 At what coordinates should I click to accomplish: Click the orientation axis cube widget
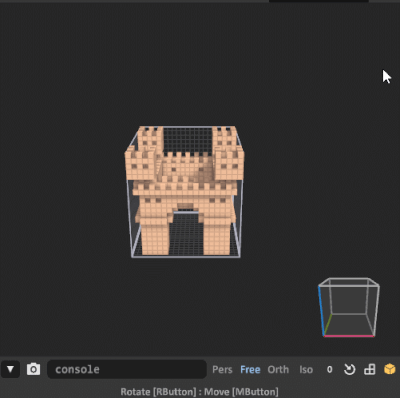349,307
